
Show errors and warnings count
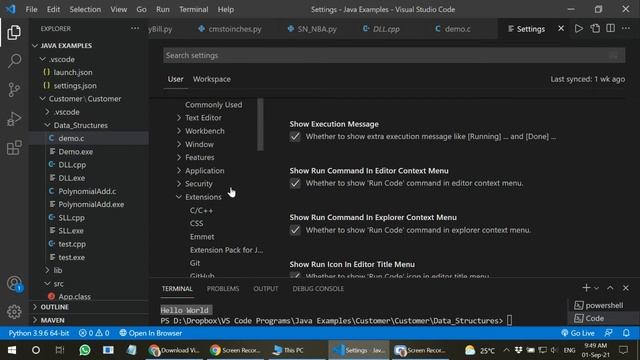pos(94,333)
